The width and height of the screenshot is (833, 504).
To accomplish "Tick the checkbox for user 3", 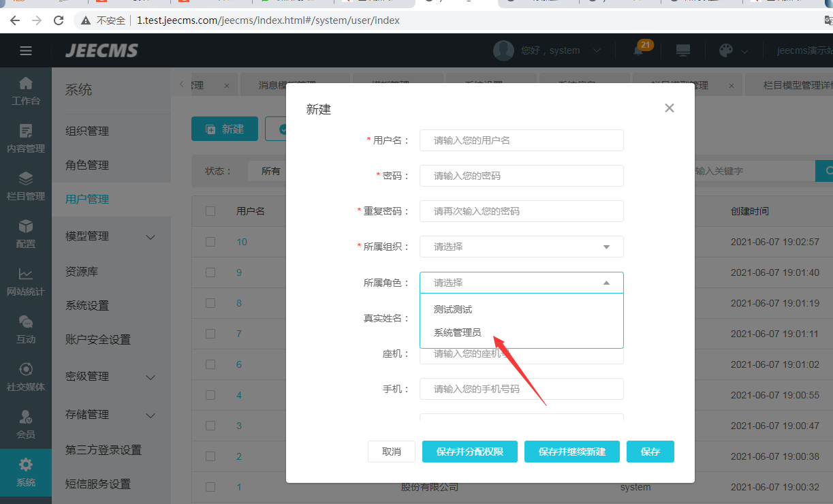I will 210,426.
